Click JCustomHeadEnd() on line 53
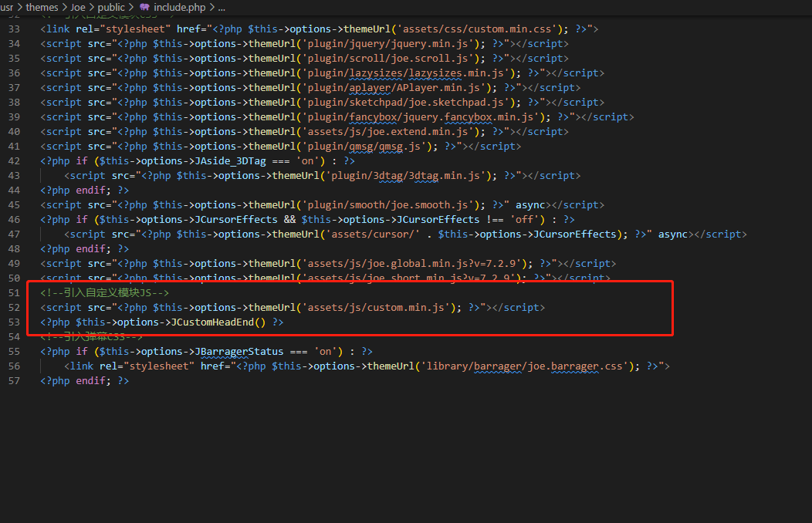The width and height of the screenshot is (812, 523). coord(218,322)
